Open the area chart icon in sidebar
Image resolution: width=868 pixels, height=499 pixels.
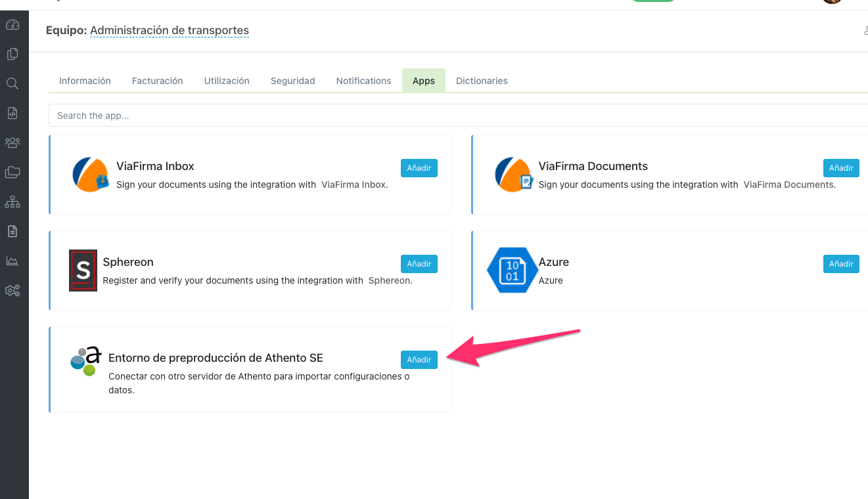12,261
